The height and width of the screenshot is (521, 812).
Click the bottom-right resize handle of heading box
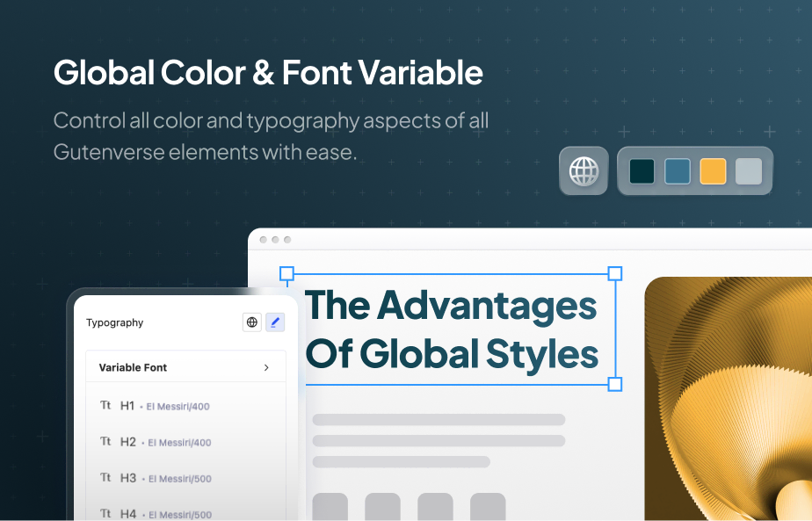(x=615, y=384)
